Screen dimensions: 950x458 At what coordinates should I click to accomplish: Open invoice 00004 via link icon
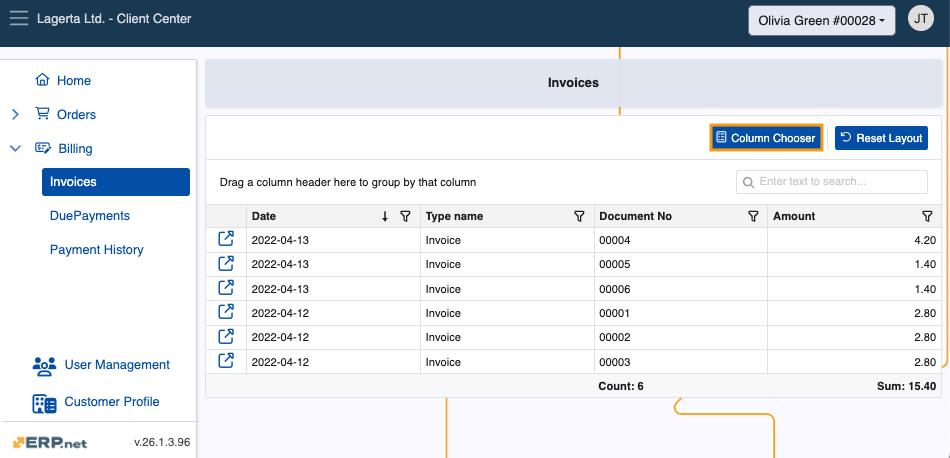pyautogui.click(x=225, y=239)
